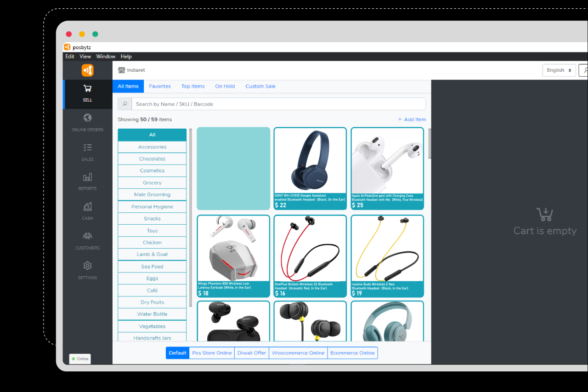Click the search magnifier icon

click(x=124, y=104)
